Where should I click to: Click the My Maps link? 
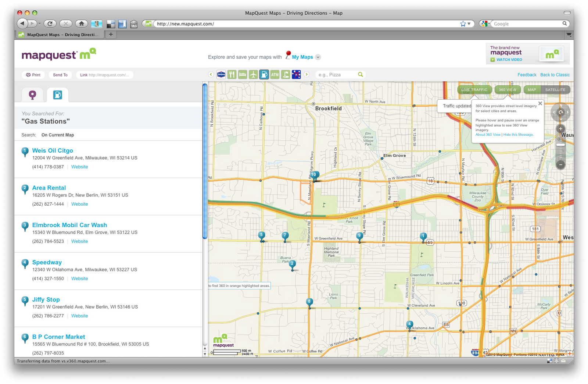tap(302, 57)
